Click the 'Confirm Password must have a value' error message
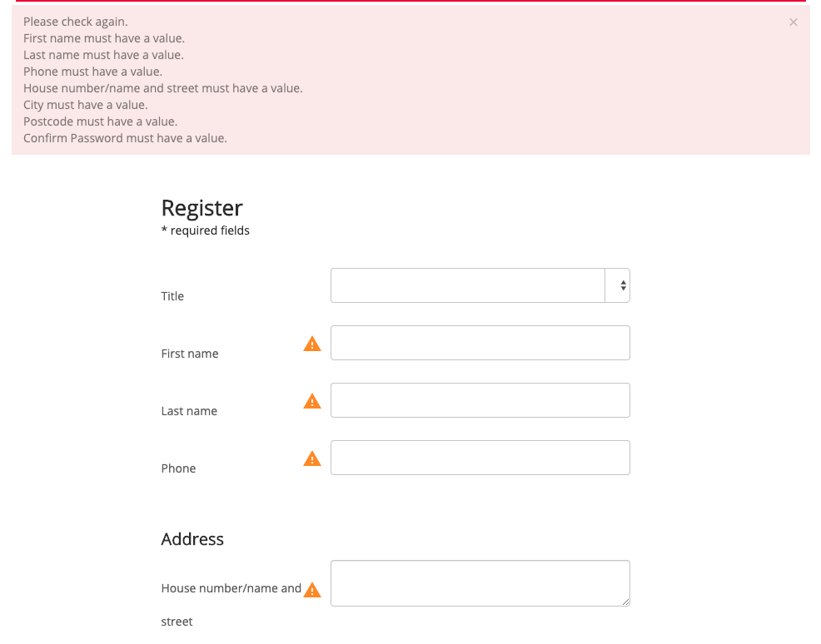The width and height of the screenshot is (821, 644). point(125,138)
